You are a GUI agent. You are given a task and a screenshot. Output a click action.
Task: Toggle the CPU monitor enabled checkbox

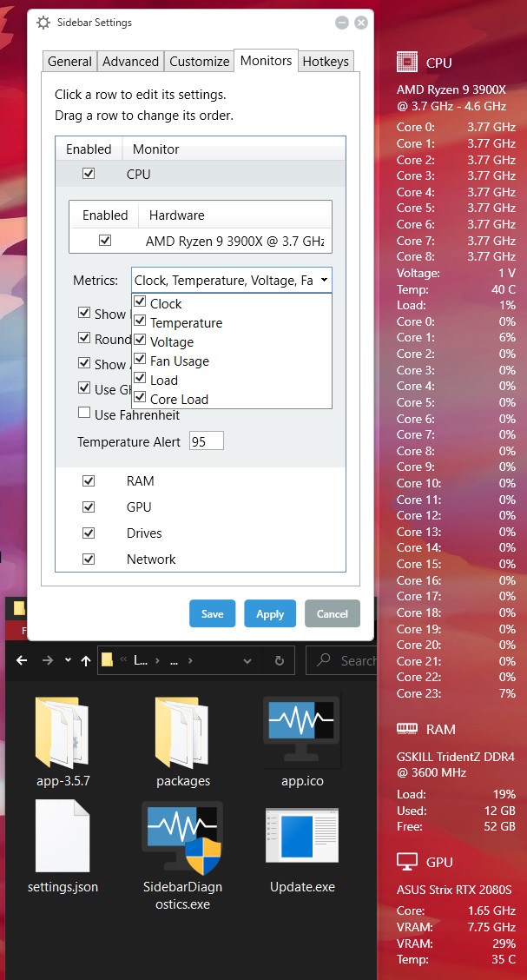(x=89, y=174)
